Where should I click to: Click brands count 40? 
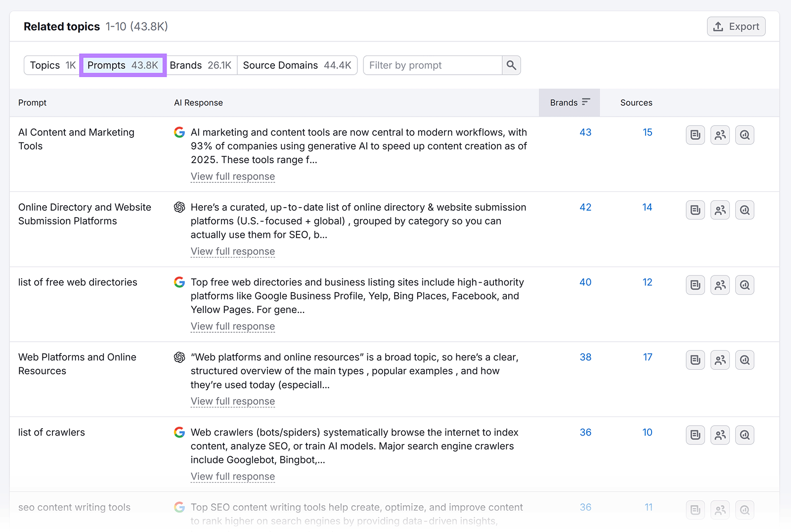[585, 282]
